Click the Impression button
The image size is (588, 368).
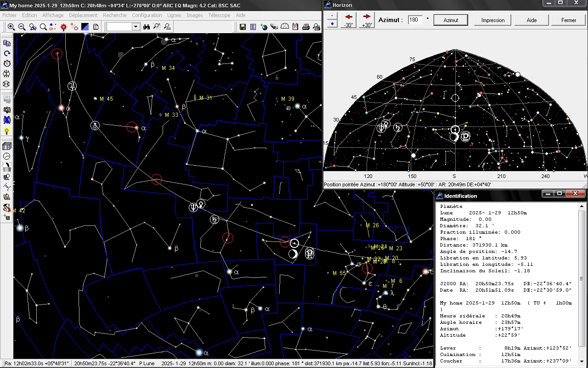click(x=493, y=20)
